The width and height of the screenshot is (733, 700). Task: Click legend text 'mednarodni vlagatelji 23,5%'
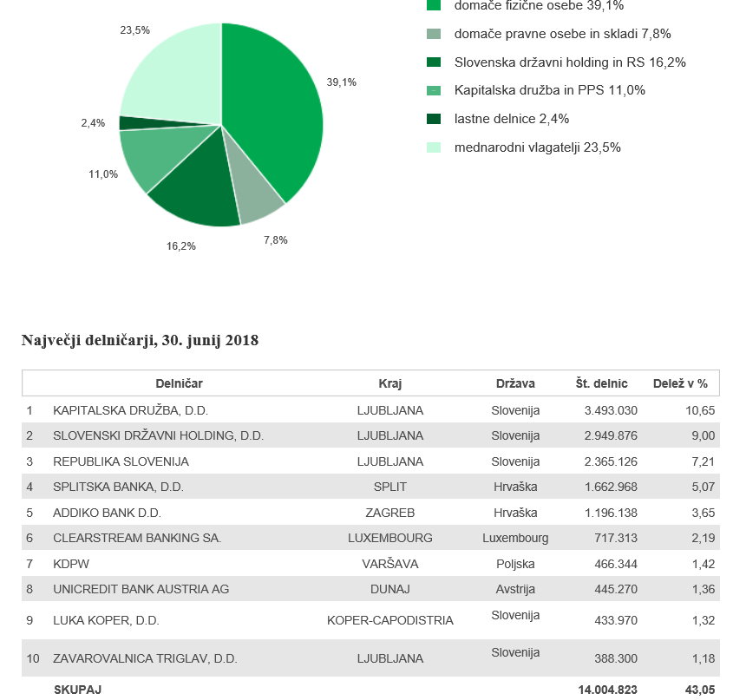[538, 147]
